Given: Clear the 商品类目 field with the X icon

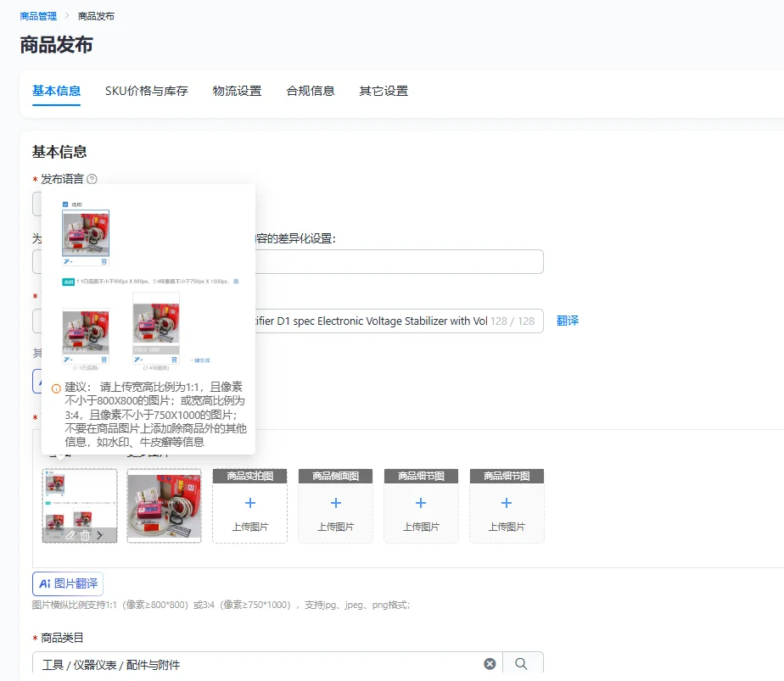Looking at the screenshot, I should tap(490, 663).
